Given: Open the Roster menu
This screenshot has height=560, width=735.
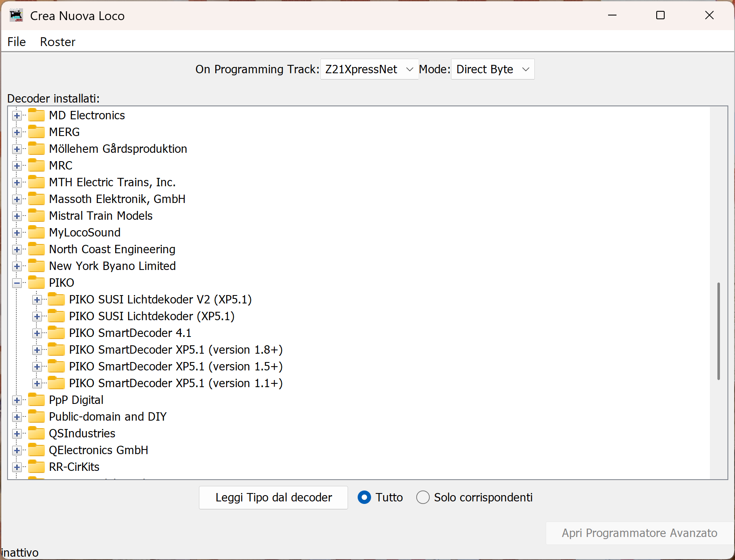Looking at the screenshot, I should 57,41.
